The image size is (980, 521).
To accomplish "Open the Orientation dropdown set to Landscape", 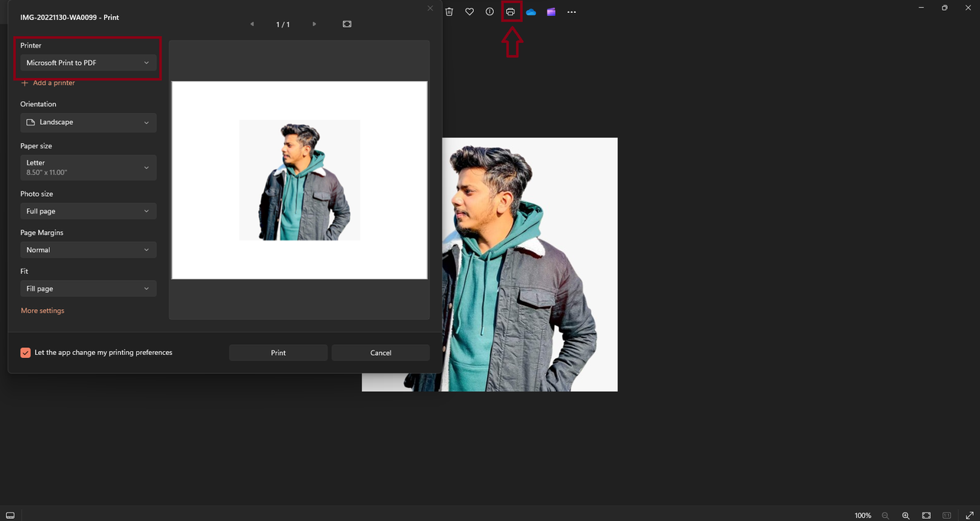I will coord(89,122).
